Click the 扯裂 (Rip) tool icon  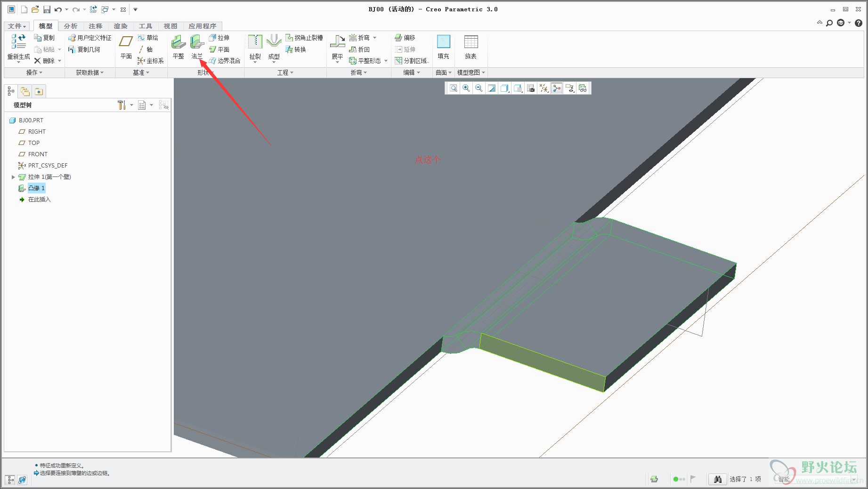255,42
